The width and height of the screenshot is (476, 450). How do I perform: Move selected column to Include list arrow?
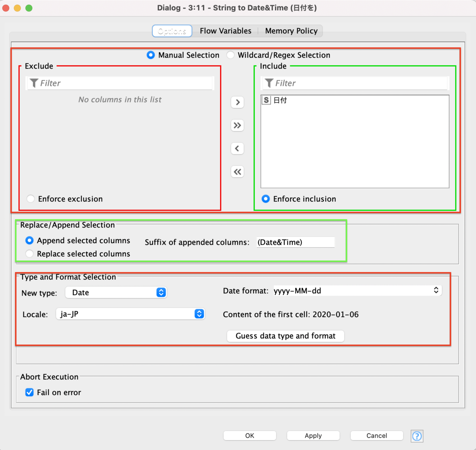tap(237, 102)
